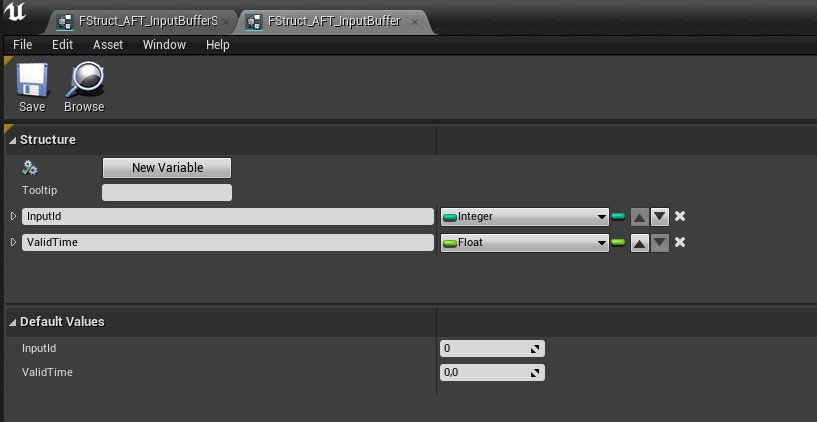Image resolution: width=817 pixels, height=422 pixels.
Task: Expand the InputId variable row triangle
Action: click(14, 216)
